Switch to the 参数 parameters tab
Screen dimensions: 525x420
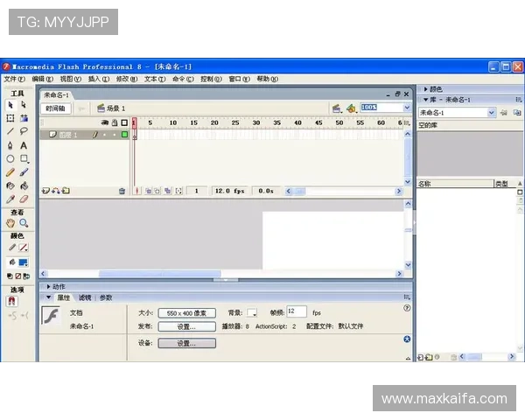point(106,297)
